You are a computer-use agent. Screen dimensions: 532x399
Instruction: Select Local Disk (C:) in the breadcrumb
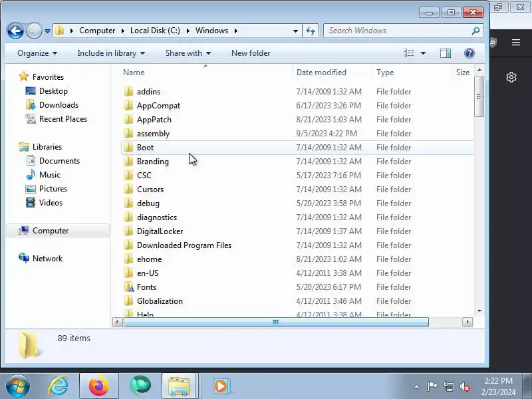pos(155,31)
